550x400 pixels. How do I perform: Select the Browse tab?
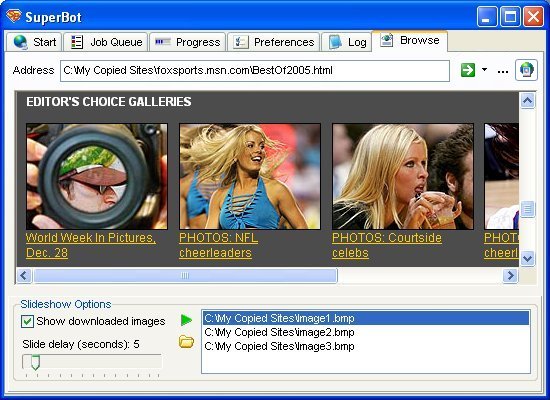[x=410, y=41]
